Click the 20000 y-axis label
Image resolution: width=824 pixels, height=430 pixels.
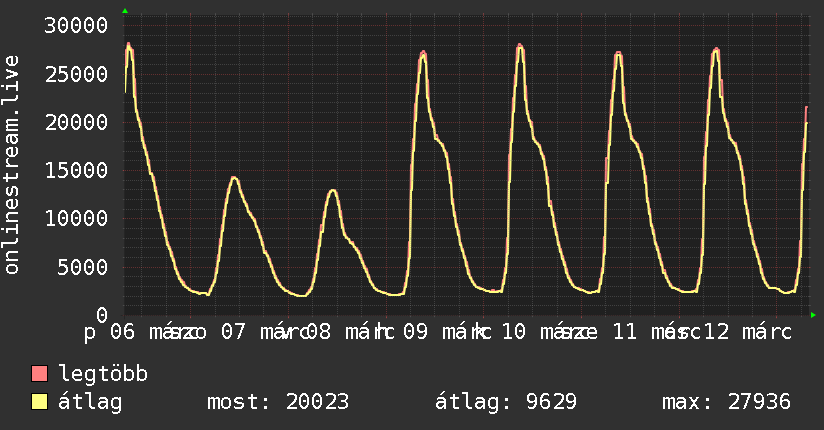coord(76,122)
